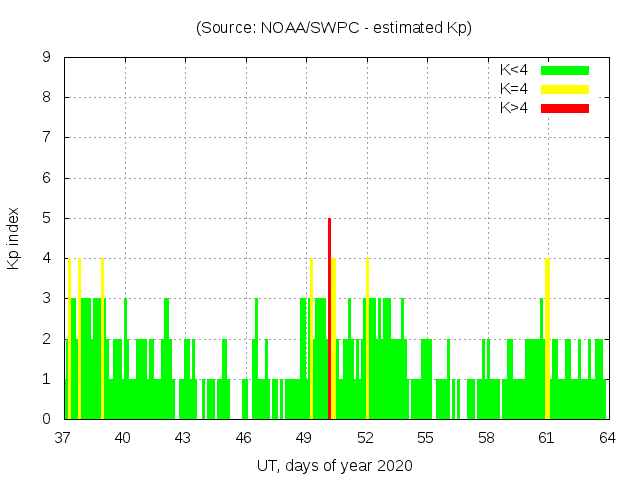Click the y-axis tick label 5
This screenshot has width=640, height=480.
click(x=46, y=218)
